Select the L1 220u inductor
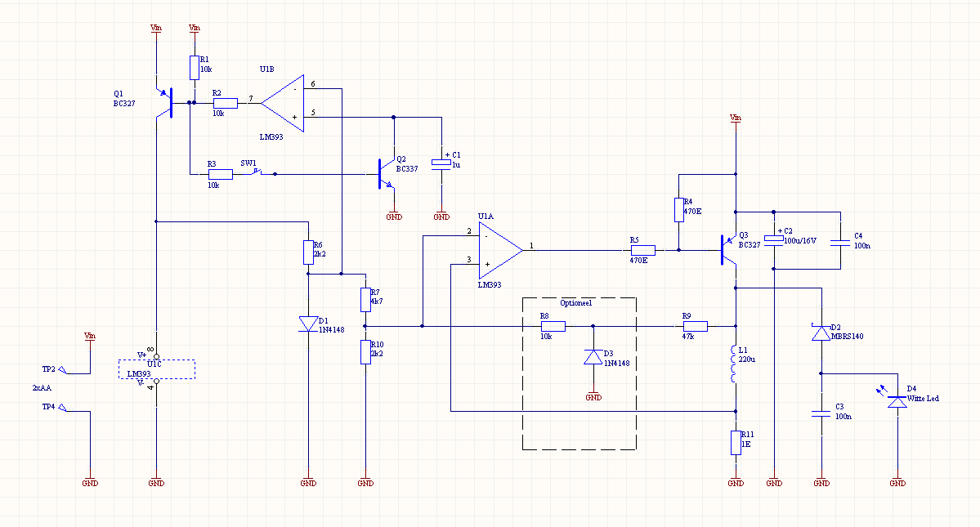980x527 pixels. point(736,364)
